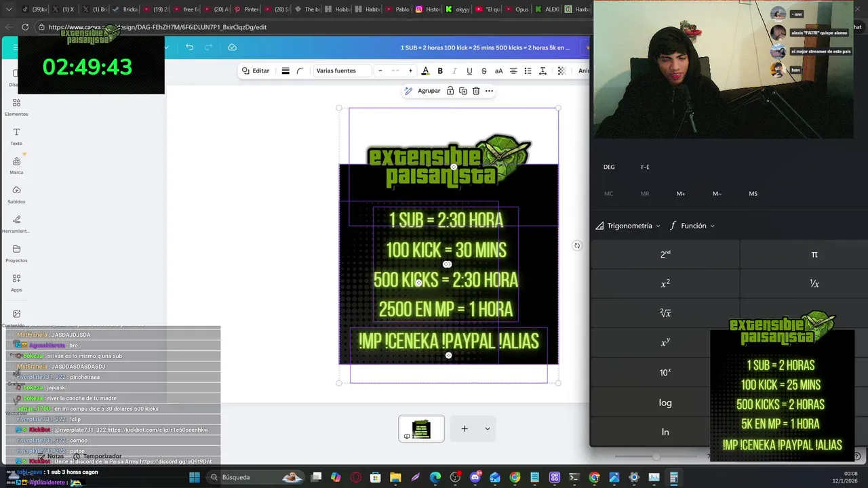Toggle the 2nd function key in Calculator
Screen dimensions: 868x488
click(665, 254)
